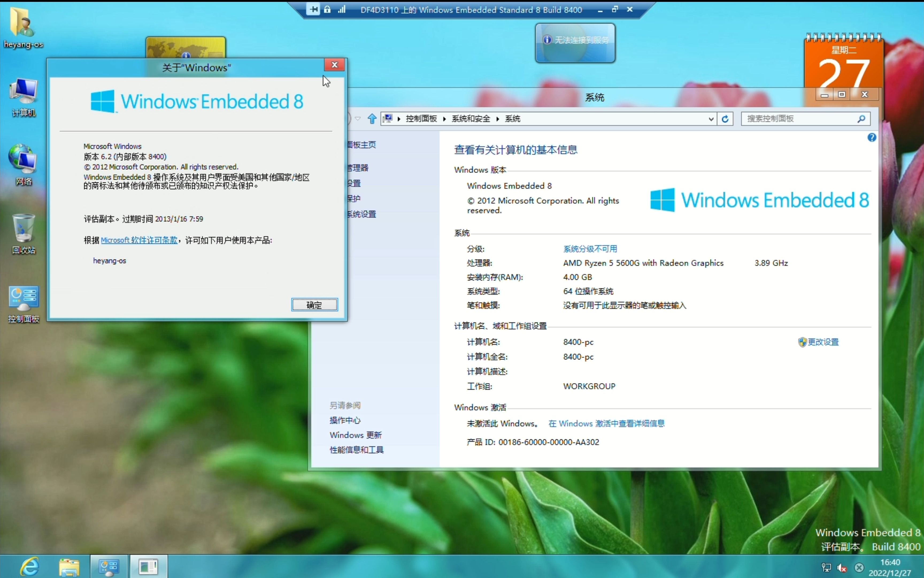Click the processor text AMD Ryzen 5 5600G
The height and width of the screenshot is (578, 924).
[x=643, y=263]
